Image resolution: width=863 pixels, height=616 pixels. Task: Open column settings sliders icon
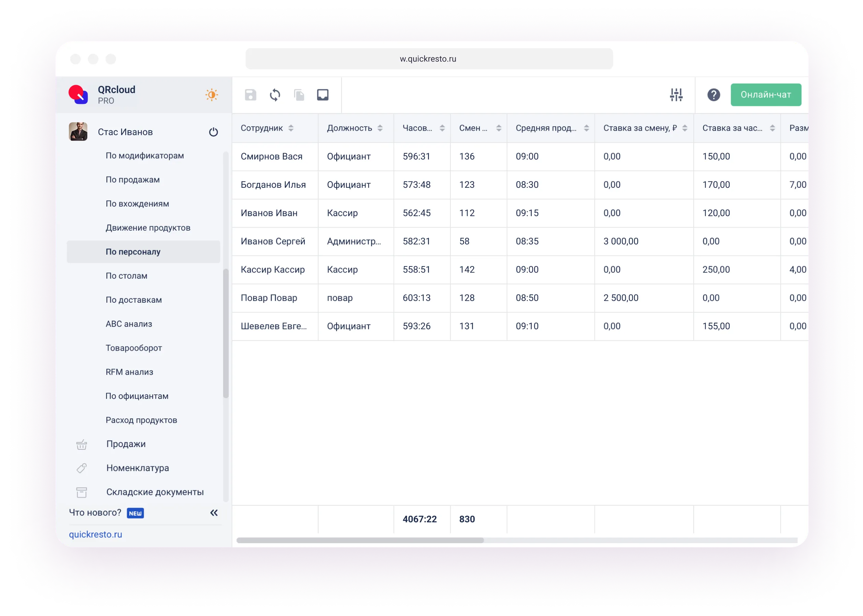click(676, 95)
